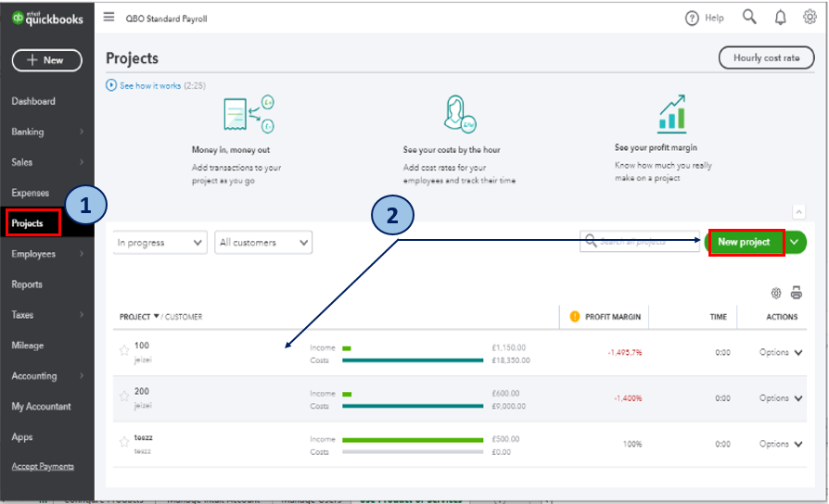Select Projects in the left sidebar
Viewport: 829px width, 504px height.
click(x=28, y=223)
